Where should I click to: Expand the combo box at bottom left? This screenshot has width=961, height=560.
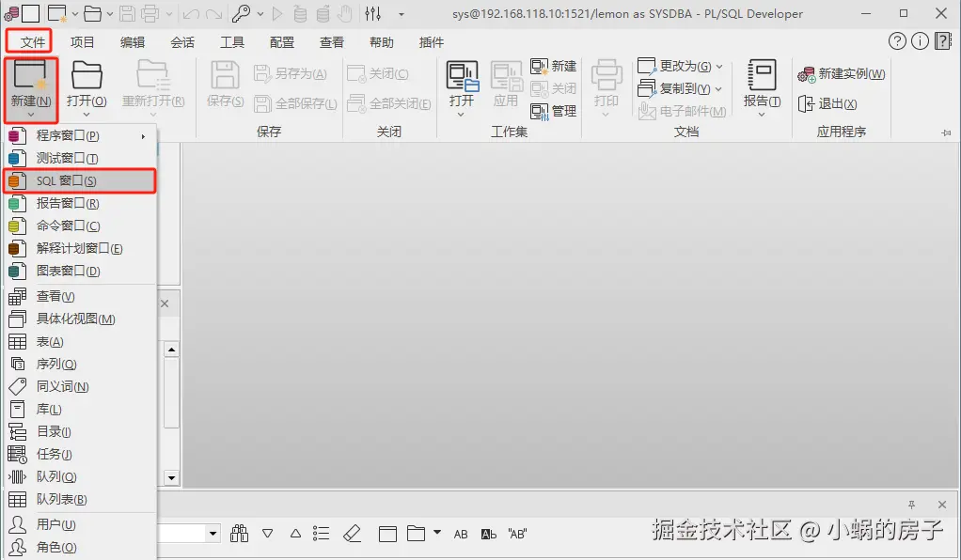(x=212, y=533)
